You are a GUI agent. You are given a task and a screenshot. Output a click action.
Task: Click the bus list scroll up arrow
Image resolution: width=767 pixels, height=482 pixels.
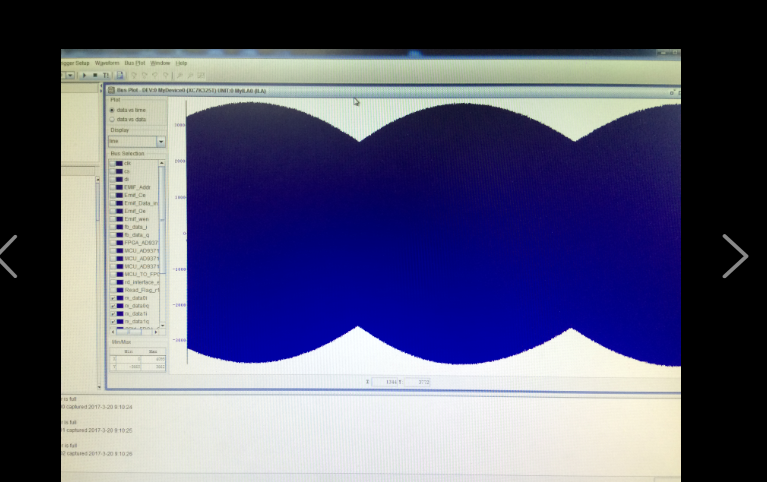(x=162, y=163)
